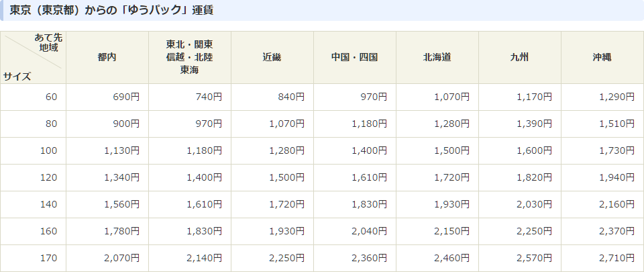The height and width of the screenshot is (272, 644).
Task: Select the size 170 row label
Action: (x=48, y=258)
